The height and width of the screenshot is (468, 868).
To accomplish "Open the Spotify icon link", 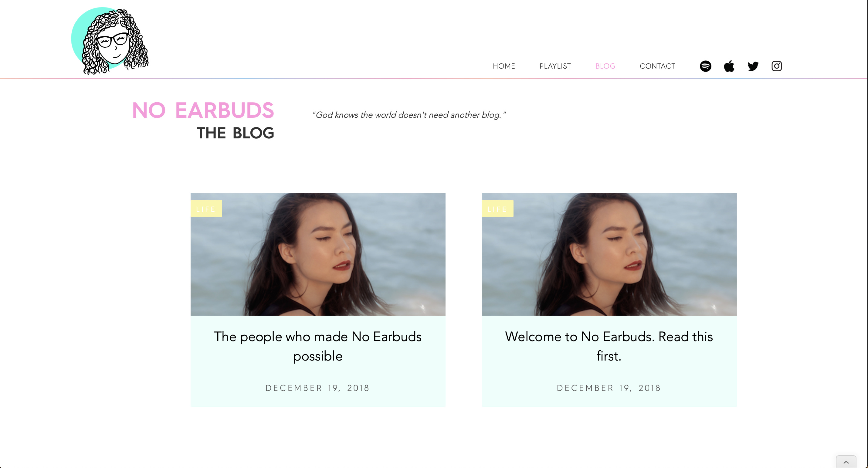I will pos(705,66).
